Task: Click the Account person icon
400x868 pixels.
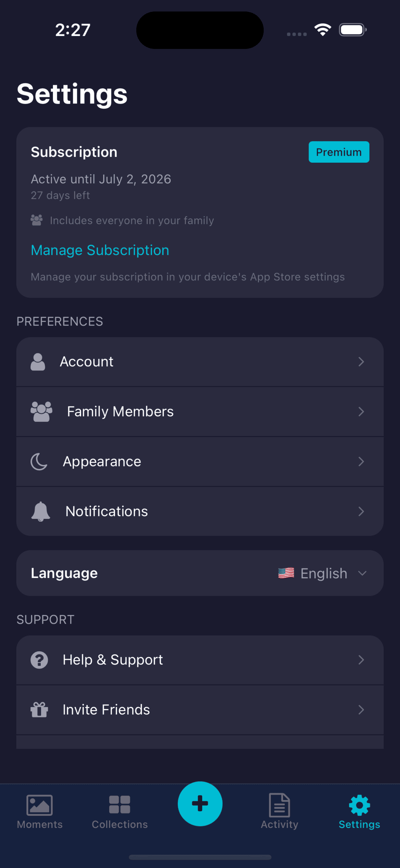Action: (x=38, y=362)
